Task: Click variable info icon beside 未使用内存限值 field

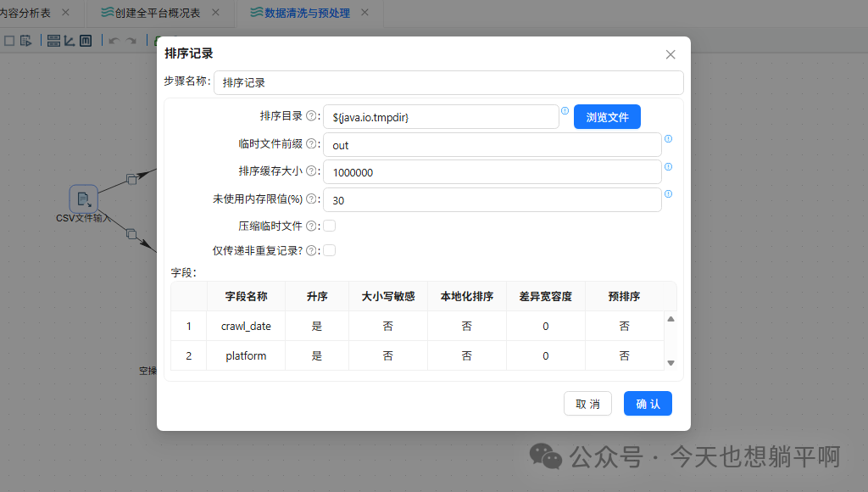Action: click(x=668, y=194)
